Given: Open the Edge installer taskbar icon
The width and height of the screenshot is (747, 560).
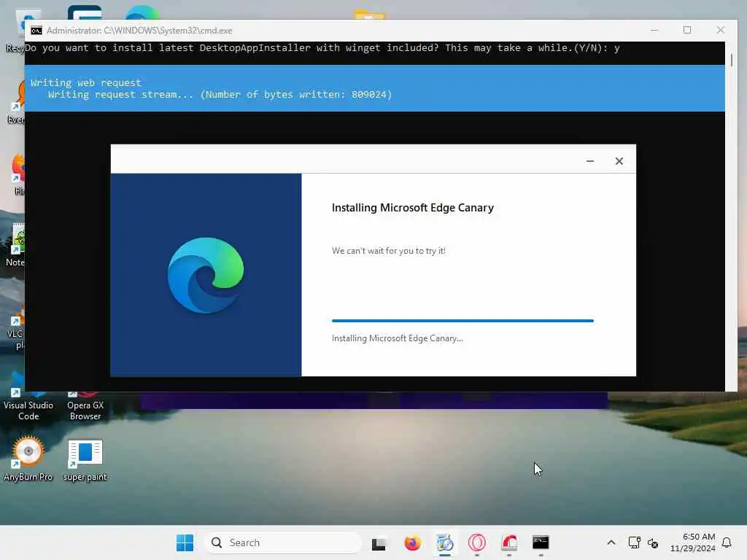Looking at the screenshot, I should point(445,542).
